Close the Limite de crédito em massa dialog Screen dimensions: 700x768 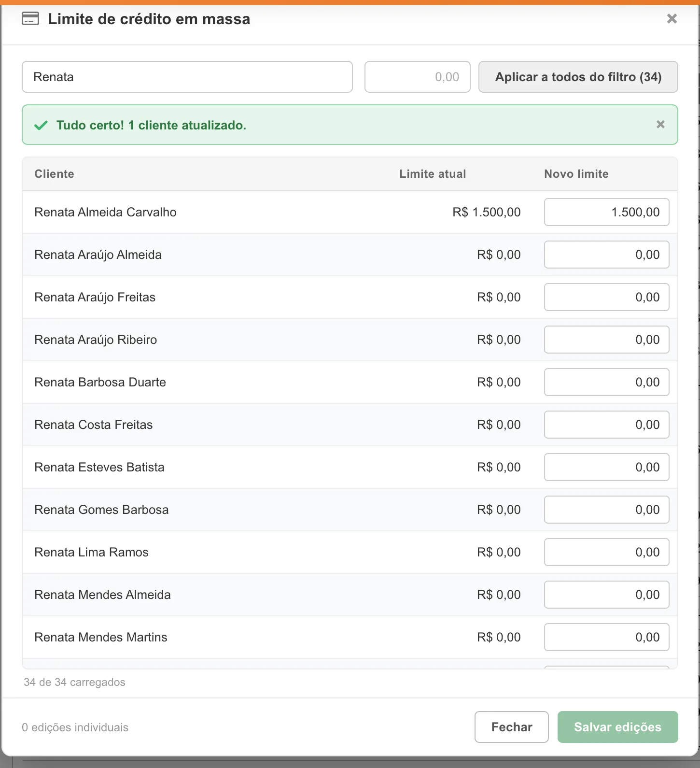pos(672,19)
